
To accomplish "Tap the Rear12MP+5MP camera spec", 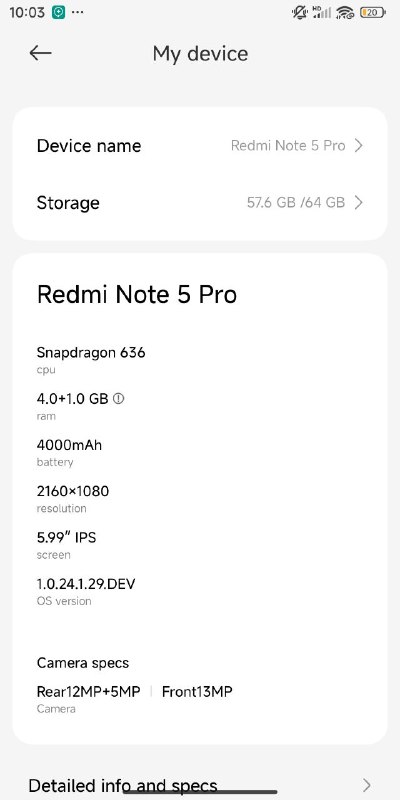I will click(88, 692).
